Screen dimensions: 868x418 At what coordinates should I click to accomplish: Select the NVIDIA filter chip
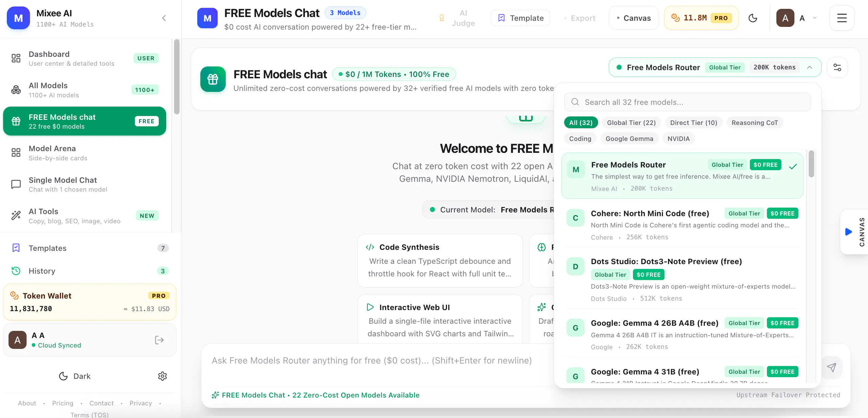(x=678, y=139)
